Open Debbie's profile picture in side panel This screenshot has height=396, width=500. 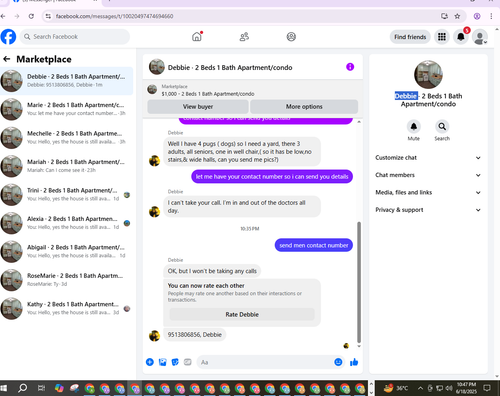pyautogui.click(x=428, y=75)
